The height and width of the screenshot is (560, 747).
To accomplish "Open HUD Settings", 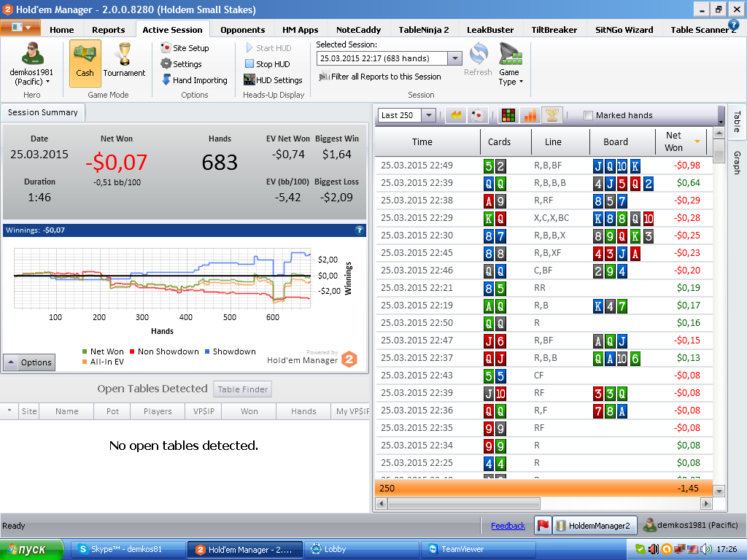I will point(273,80).
